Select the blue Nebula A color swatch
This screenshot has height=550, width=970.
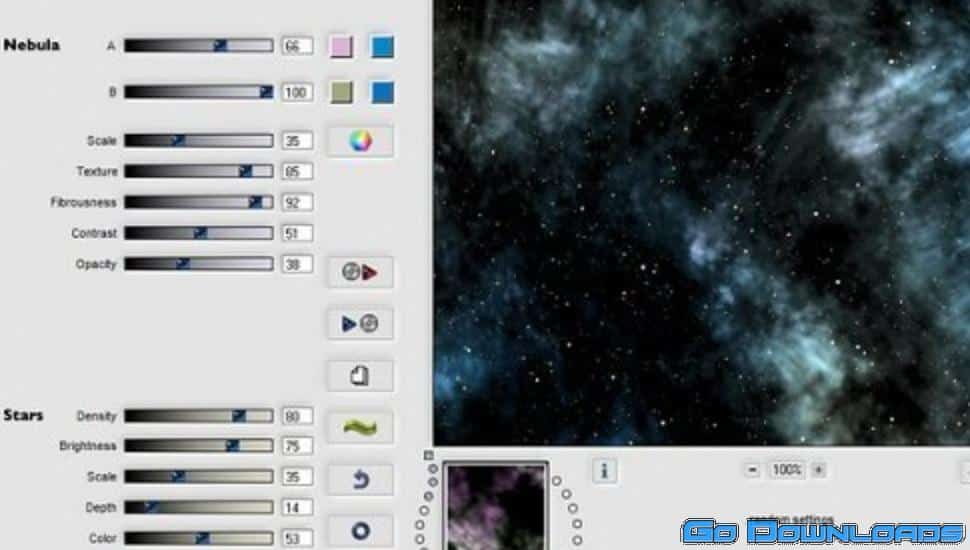[x=382, y=46]
